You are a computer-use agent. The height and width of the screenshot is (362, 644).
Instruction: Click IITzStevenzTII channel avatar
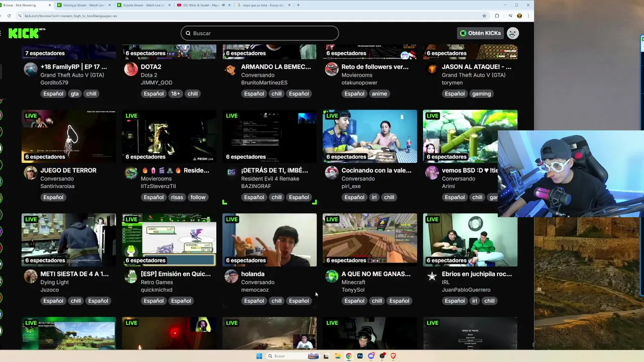[x=131, y=173]
